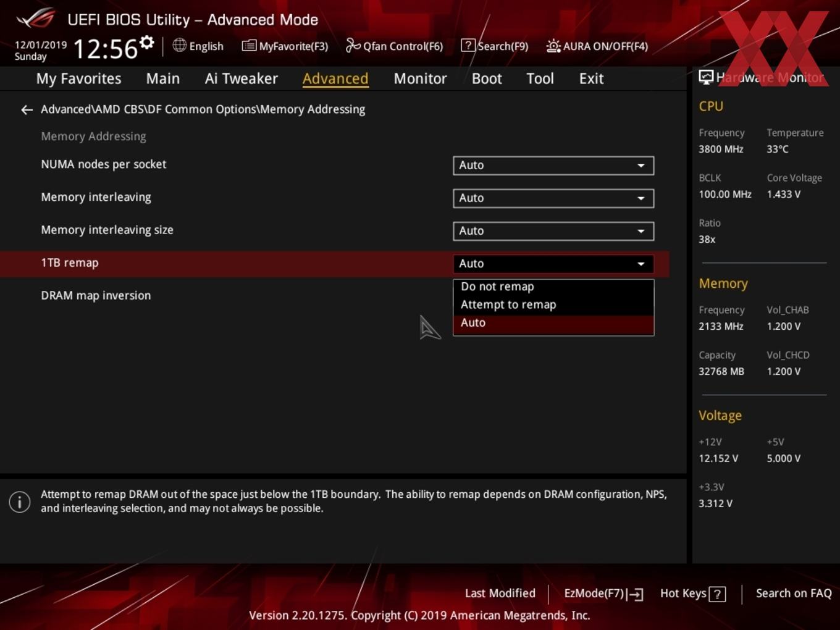Click Memory interleaving size label

tap(107, 230)
